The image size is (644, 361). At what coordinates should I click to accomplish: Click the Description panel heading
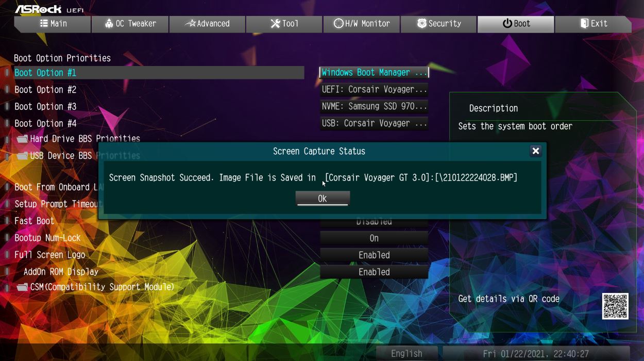click(x=494, y=108)
